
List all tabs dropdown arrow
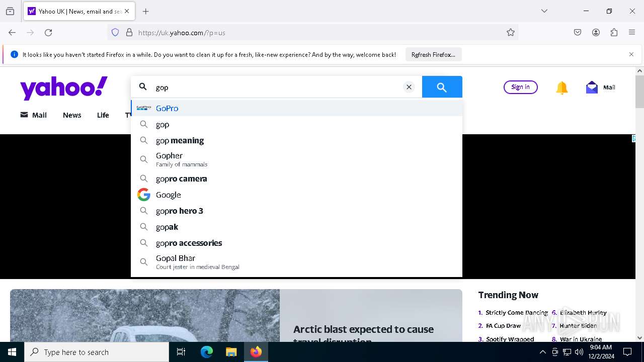[x=544, y=11]
